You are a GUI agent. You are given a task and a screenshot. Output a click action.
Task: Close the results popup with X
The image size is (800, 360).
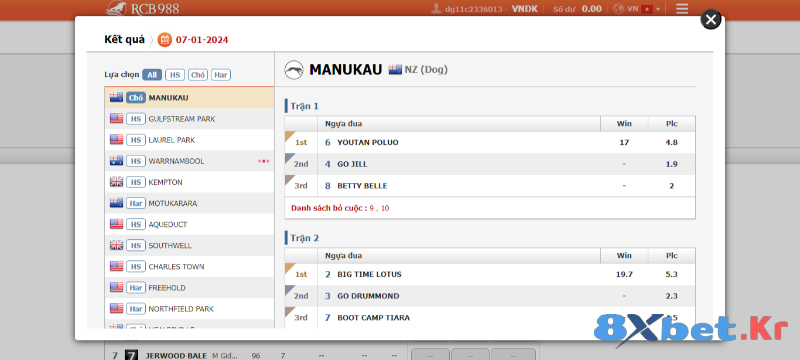tap(711, 20)
